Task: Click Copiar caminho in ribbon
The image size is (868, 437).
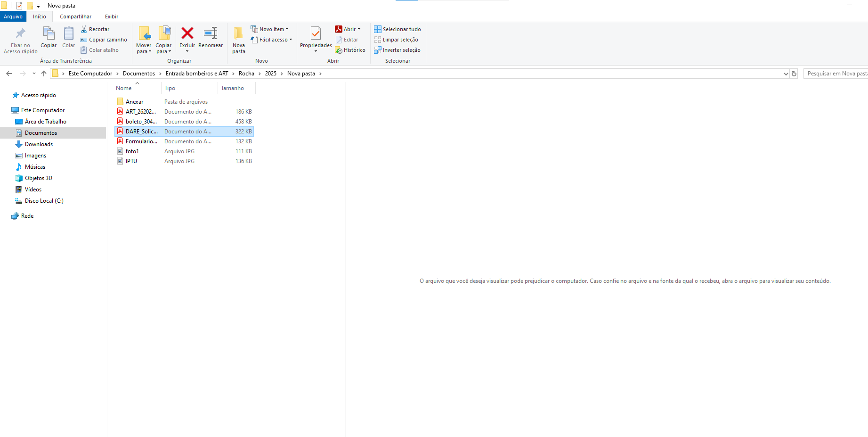Action: [104, 40]
